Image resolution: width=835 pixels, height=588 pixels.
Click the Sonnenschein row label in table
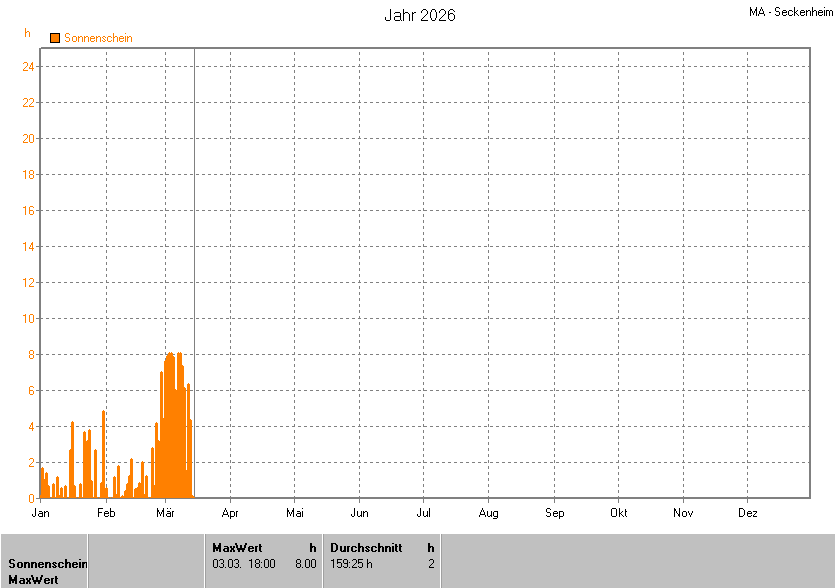point(47,564)
